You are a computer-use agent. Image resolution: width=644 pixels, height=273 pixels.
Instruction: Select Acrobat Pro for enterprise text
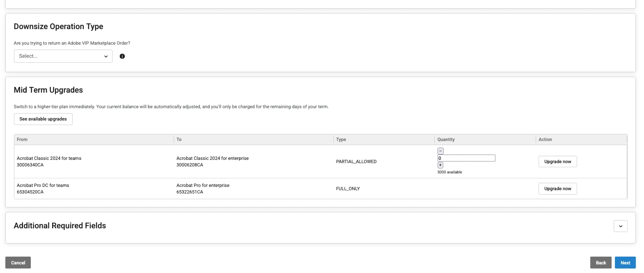click(x=203, y=185)
